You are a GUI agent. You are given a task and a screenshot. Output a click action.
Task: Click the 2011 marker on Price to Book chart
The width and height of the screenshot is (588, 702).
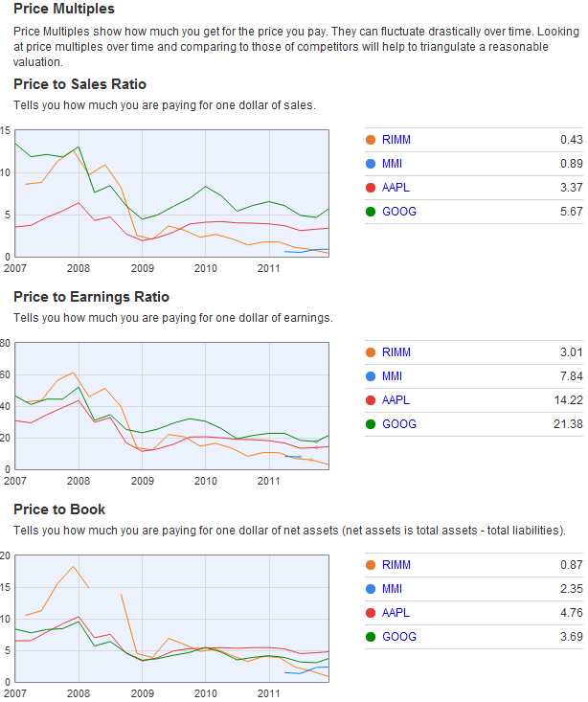pyautogui.click(x=269, y=692)
